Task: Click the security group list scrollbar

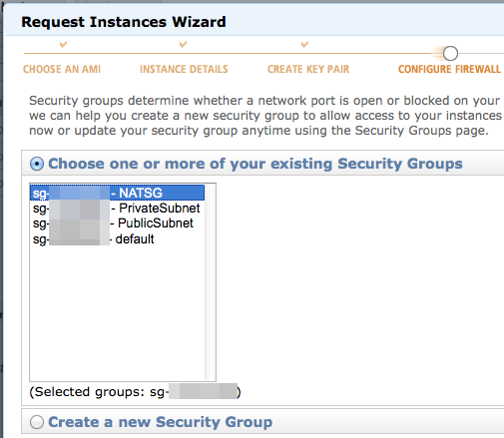Action: pyautogui.click(x=211, y=282)
